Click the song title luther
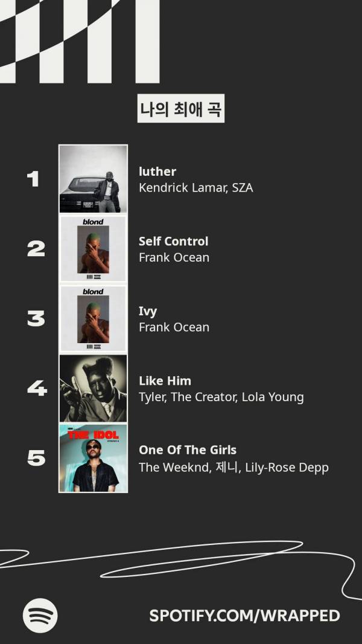Image resolution: width=362 pixels, height=644 pixels. [x=157, y=172]
